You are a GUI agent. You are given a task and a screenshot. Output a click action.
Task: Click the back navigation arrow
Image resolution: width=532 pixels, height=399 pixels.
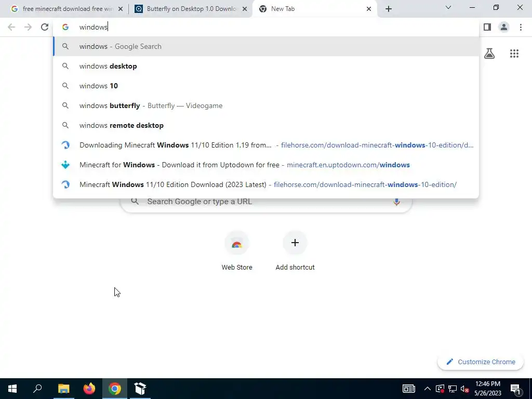(x=11, y=27)
